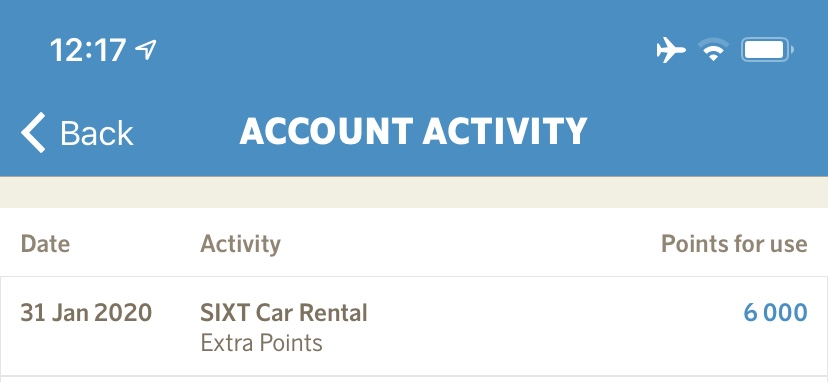Tap the battery indicator icon
Screen dimensions: 828x382
tap(767, 51)
